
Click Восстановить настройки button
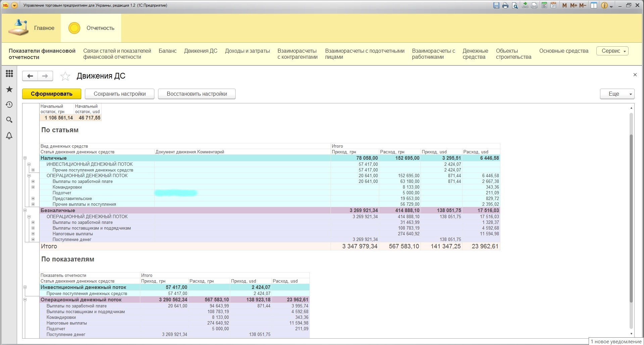pyautogui.click(x=197, y=94)
